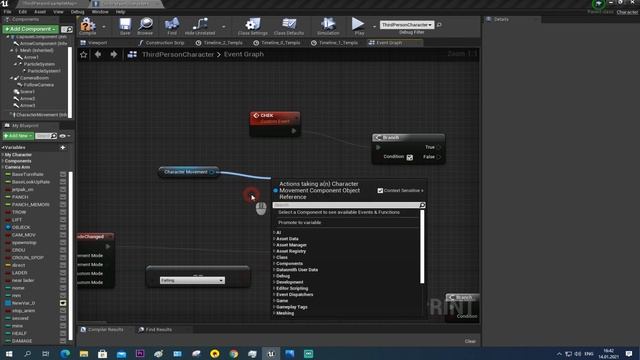Toggle instance-editable eye for LADER

[63, 273]
